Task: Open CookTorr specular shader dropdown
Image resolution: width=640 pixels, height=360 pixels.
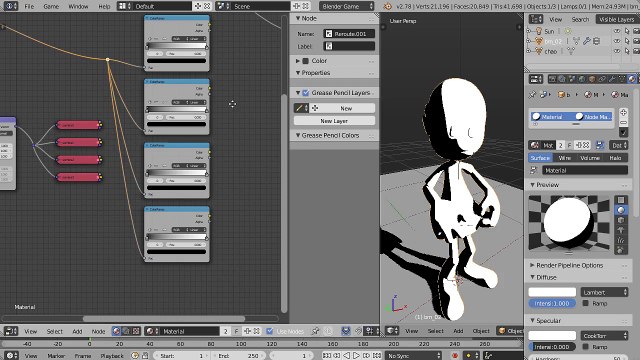Action: (604, 336)
